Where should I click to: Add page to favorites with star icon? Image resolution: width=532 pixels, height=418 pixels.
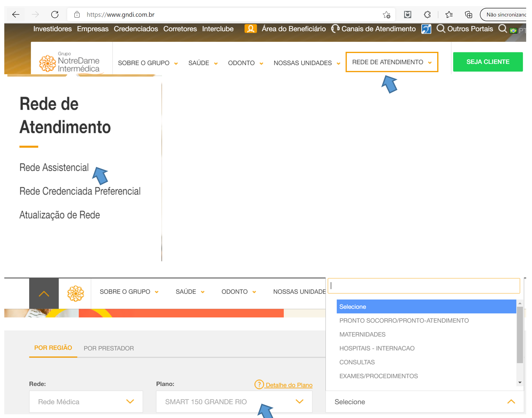click(386, 14)
